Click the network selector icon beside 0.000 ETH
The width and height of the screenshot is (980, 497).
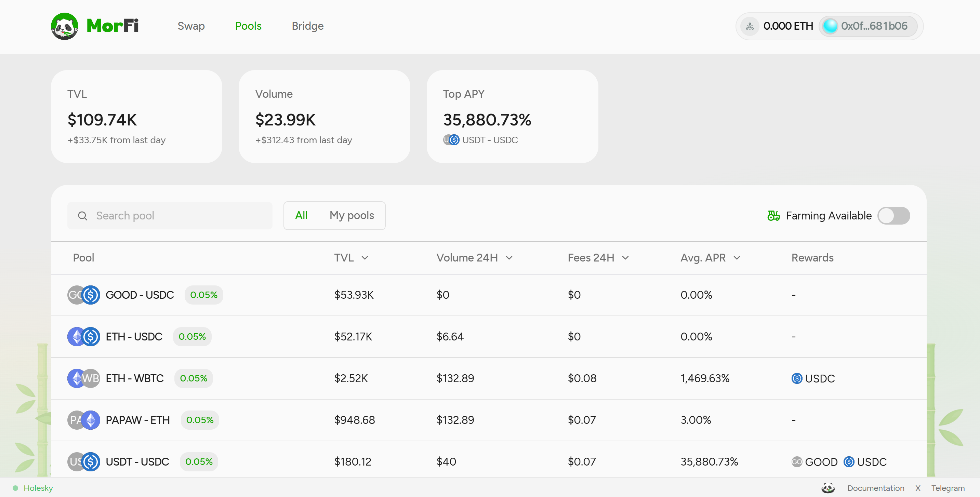tap(750, 26)
